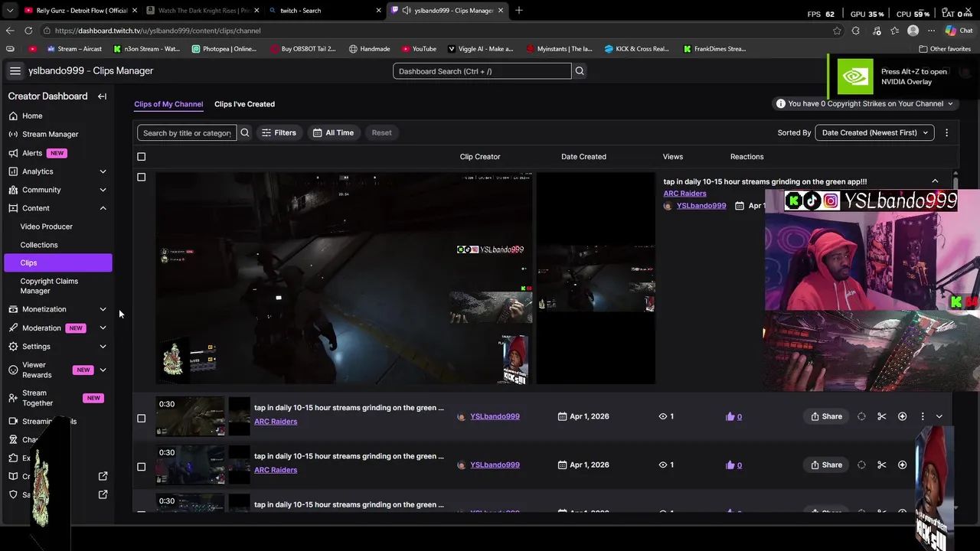Viewport: 980px width, 551px height.
Task: Click the Dashboard Search input field
Action: coord(482,71)
